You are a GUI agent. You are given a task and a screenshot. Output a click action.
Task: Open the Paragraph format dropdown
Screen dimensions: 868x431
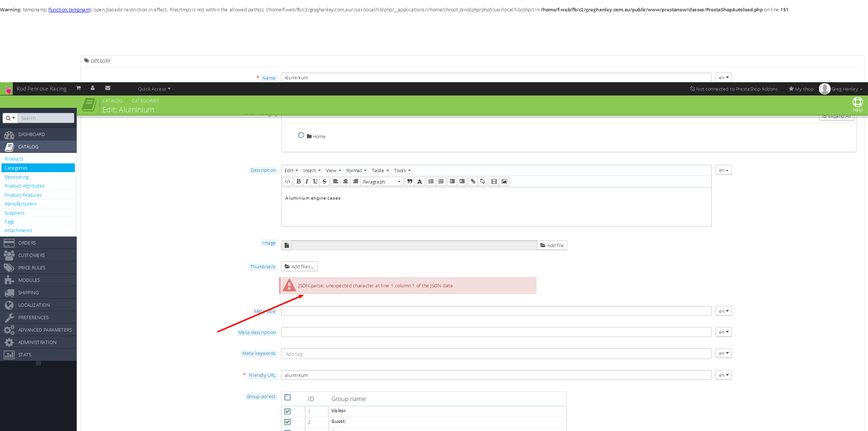[381, 182]
